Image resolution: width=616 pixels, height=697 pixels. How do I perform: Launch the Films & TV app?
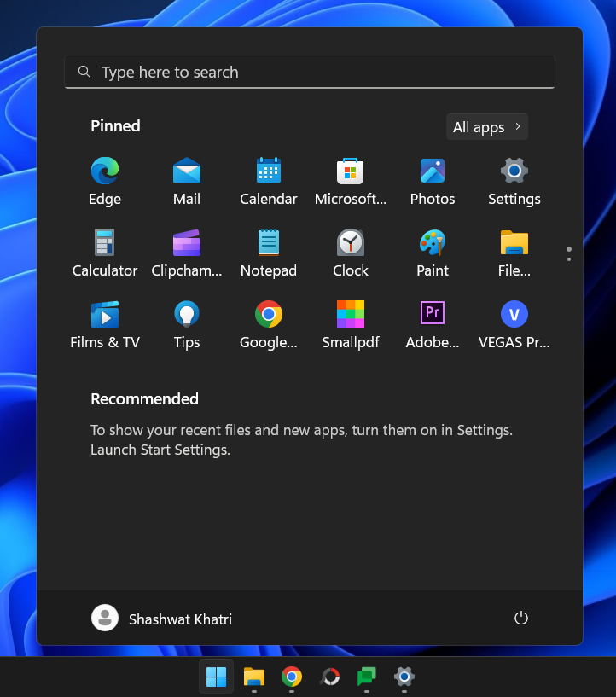point(105,325)
